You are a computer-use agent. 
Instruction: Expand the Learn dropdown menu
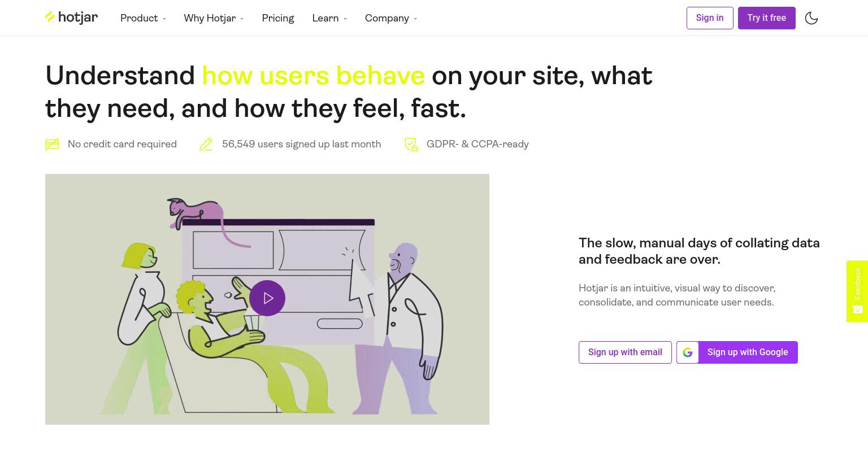[x=329, y=18]
